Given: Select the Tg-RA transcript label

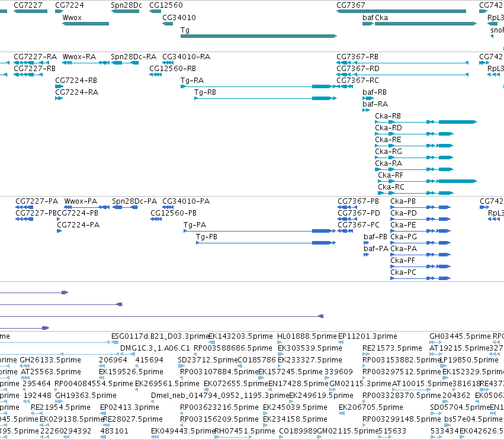Looking at the screenshot, I should click(192, 81).
